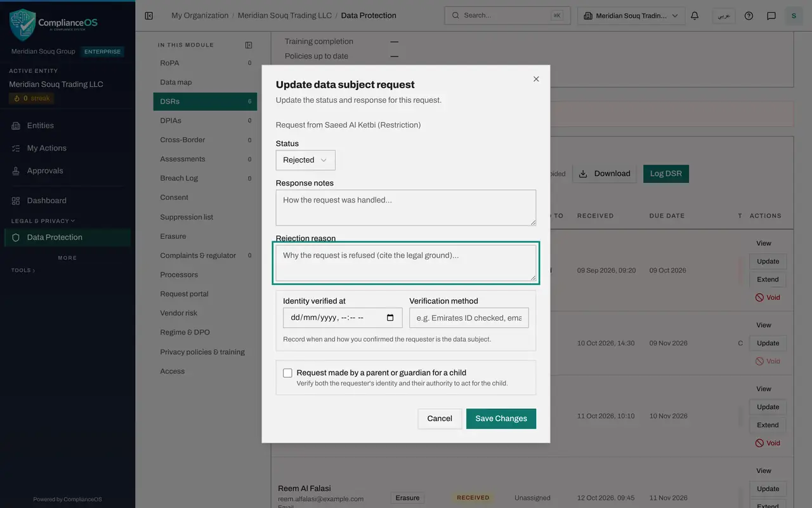Click the Log DSR button
Screen dimensions: 812x508
point(666,174)
